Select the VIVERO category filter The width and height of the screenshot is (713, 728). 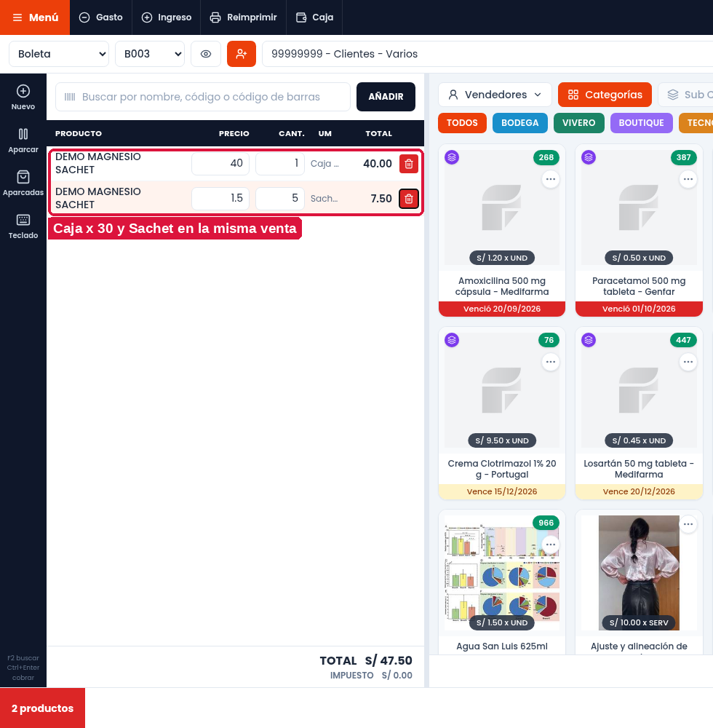(579, 123)
